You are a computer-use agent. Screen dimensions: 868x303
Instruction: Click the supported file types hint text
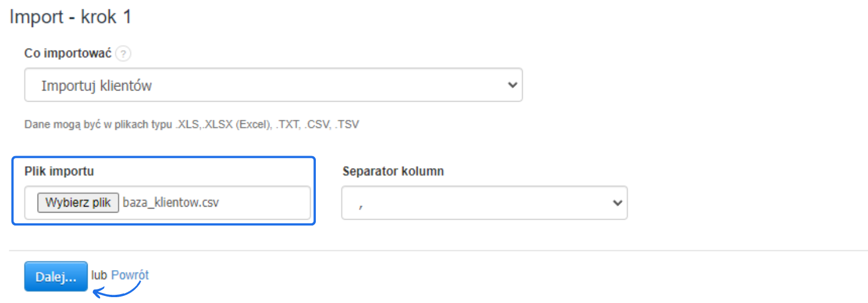coord(191,124)
